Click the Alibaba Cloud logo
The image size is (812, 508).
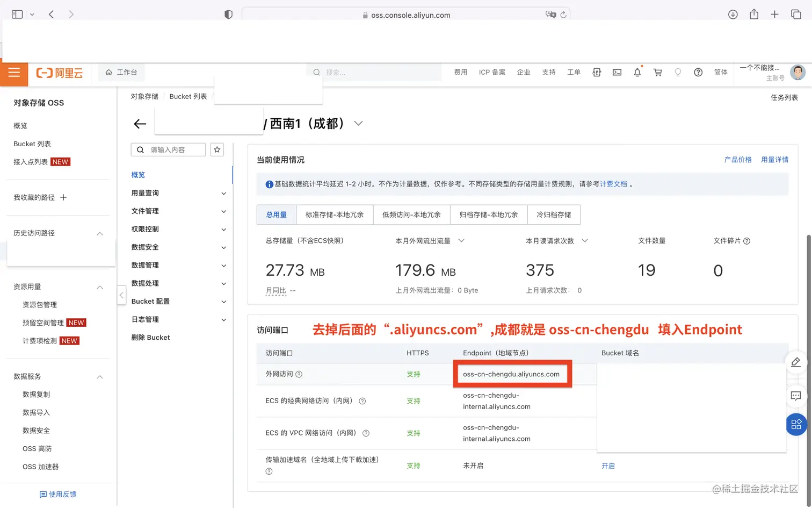click(x=59, y=73)
